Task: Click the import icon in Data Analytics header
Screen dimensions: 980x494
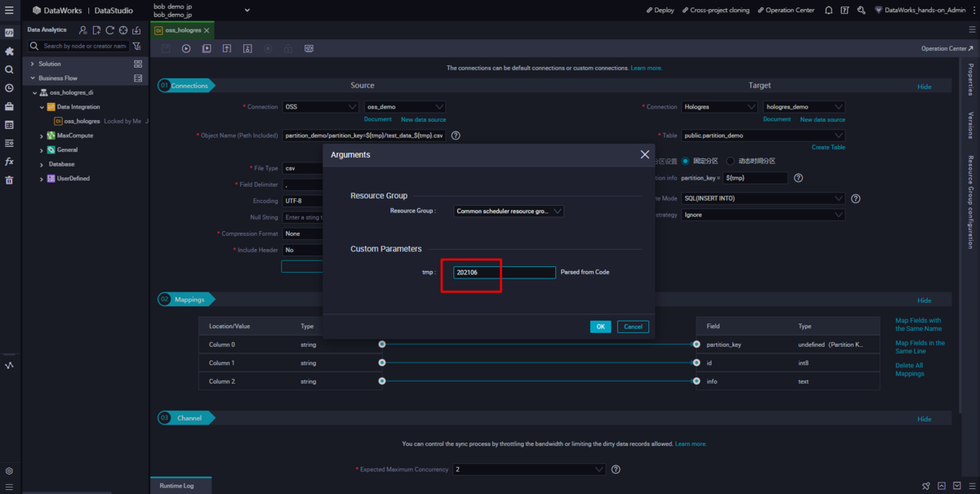Action: [136, 30]
